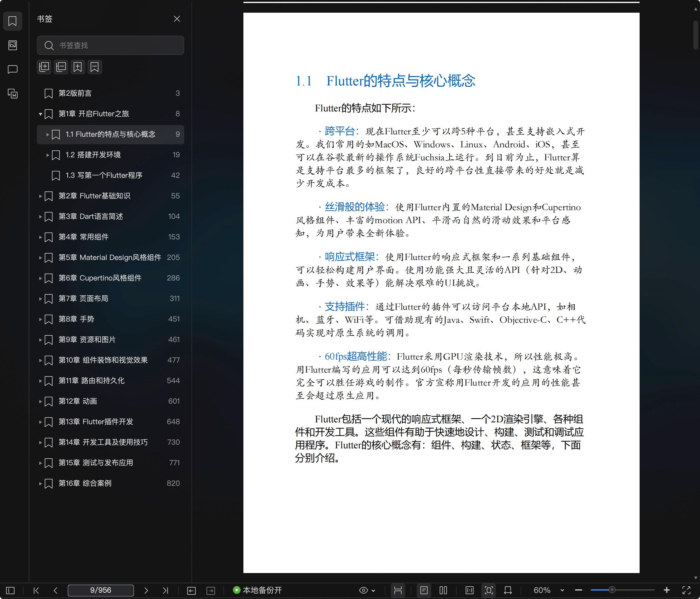700x599 pixels.
Task: Collapse all bookmarks icon
Action: 61,67
